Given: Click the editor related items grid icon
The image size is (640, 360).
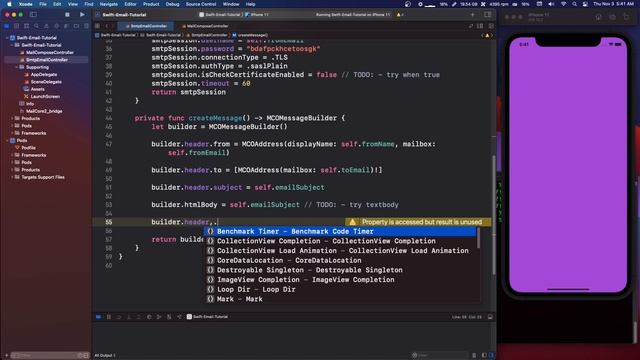Looking at the screenshot, I should (98, 26).
